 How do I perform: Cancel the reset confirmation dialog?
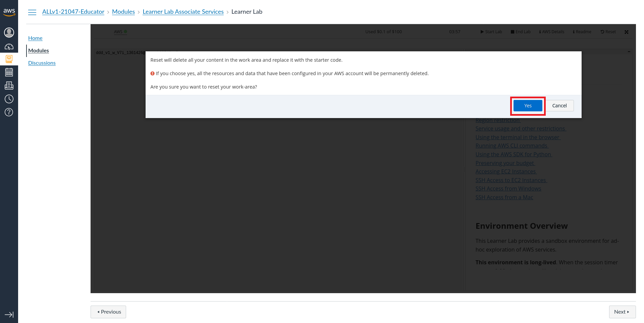pyautogui.click(x=559, y=106)
